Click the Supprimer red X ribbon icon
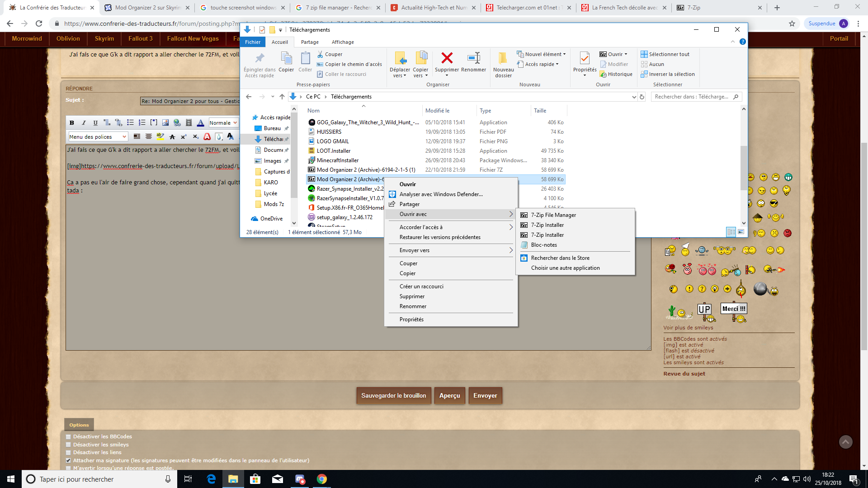This screenshot has width=868, height=488. [447, 58]
